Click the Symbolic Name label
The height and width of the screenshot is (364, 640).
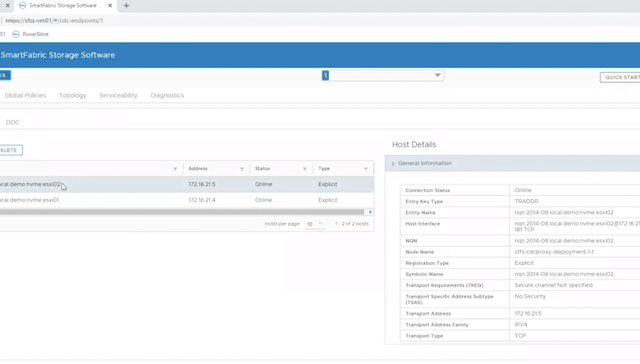pyautogui.click(x=424, y=275)
